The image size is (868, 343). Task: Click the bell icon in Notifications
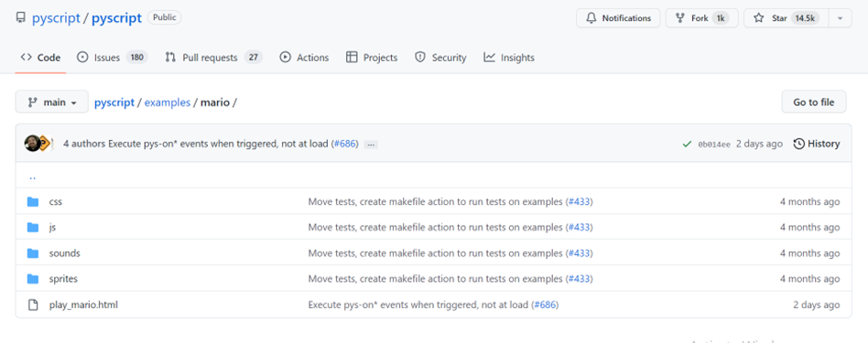pos(591,18)
